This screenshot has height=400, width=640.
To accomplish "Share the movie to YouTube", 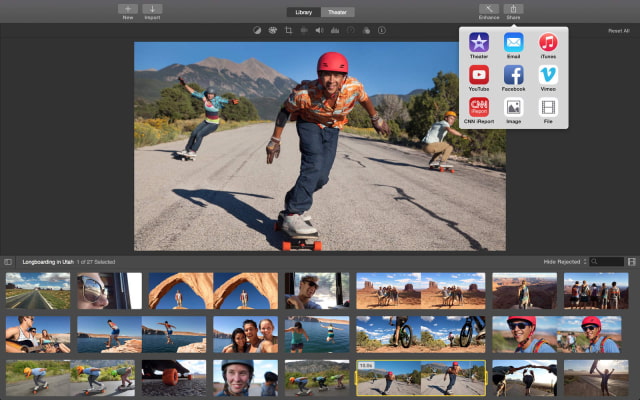I will (x=479, y=75).
